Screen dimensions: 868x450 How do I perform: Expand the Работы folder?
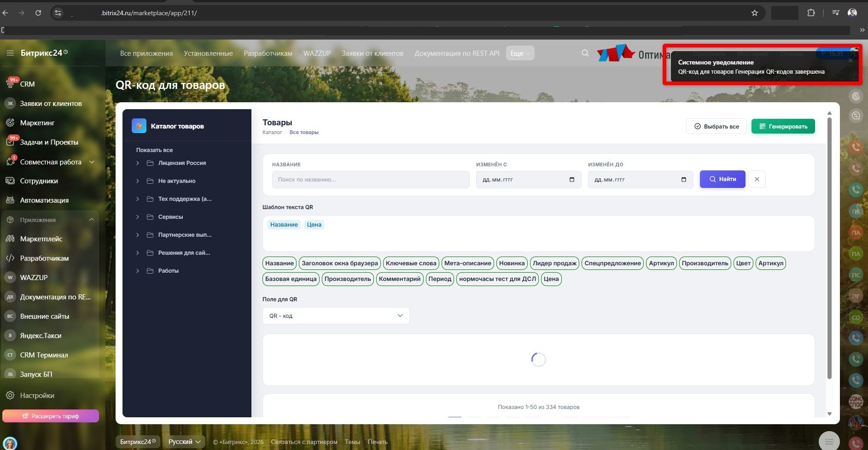coord(137,271)
